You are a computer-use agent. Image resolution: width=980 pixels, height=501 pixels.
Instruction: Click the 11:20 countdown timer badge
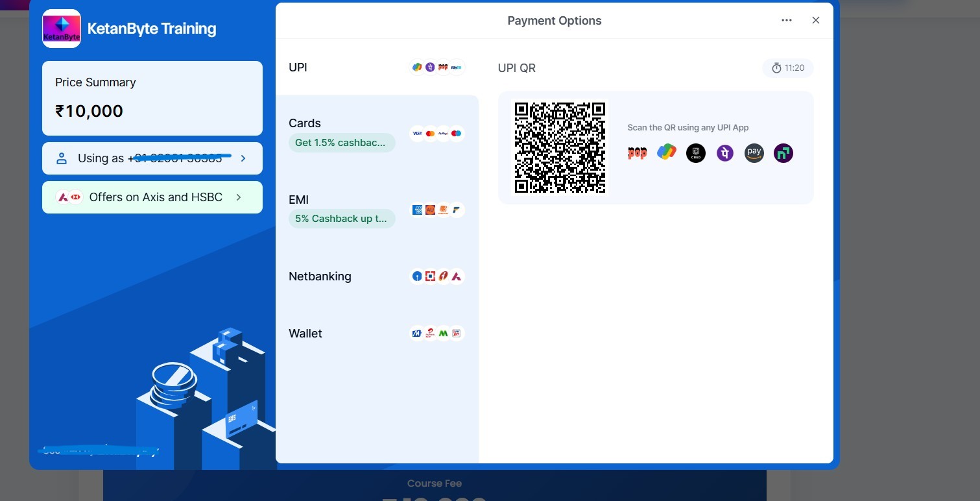pos(788,68)
